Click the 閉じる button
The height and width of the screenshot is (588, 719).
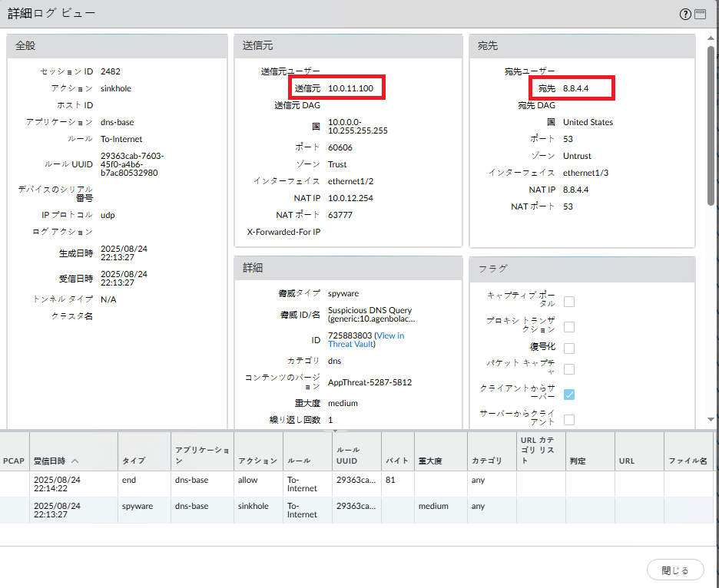(x=675, y=570)
